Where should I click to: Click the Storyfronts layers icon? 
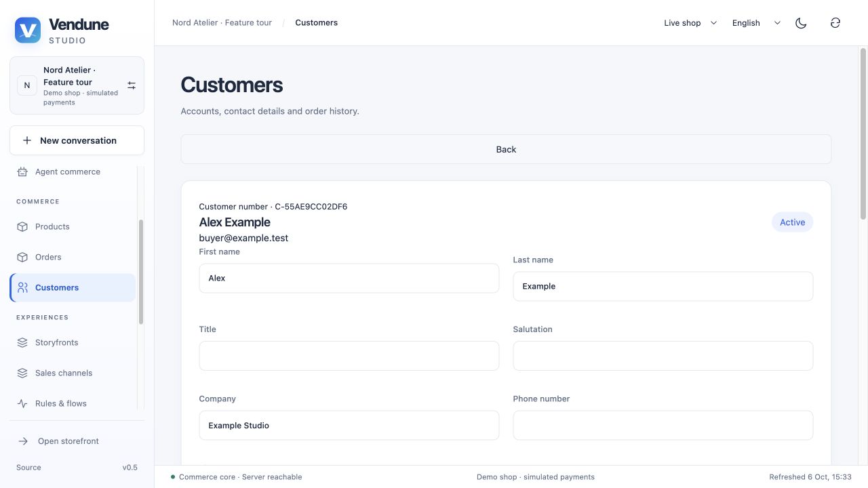pyautogui.click(x=22, y=343)
